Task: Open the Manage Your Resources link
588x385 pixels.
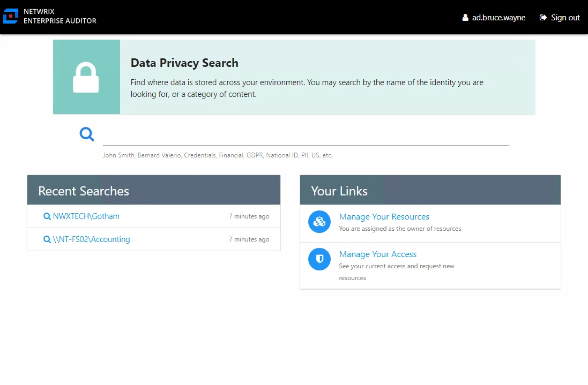Action: pos(384,217)
